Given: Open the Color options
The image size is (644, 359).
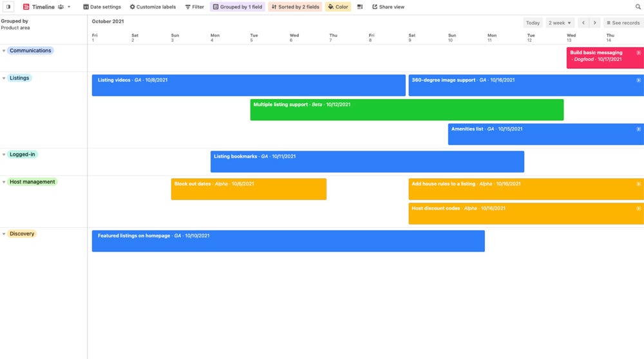Looking at the screenshot, I should click(x=338, y=7).
